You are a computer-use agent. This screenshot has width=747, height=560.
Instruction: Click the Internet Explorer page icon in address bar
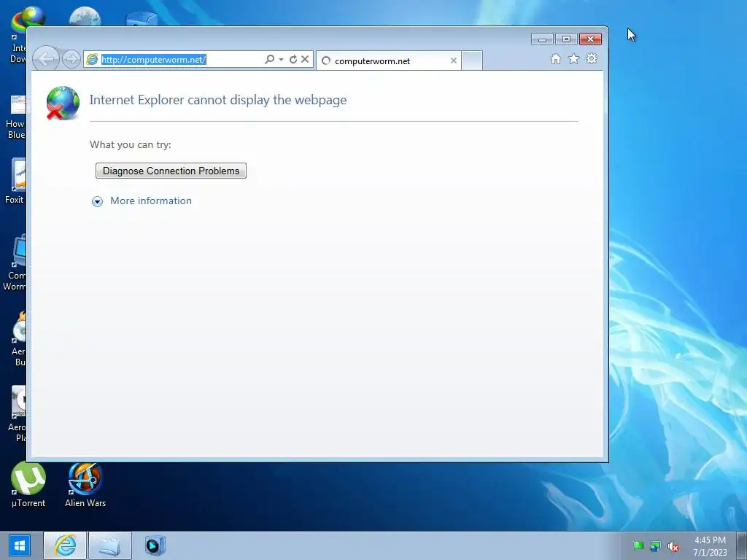click(91, 60)
